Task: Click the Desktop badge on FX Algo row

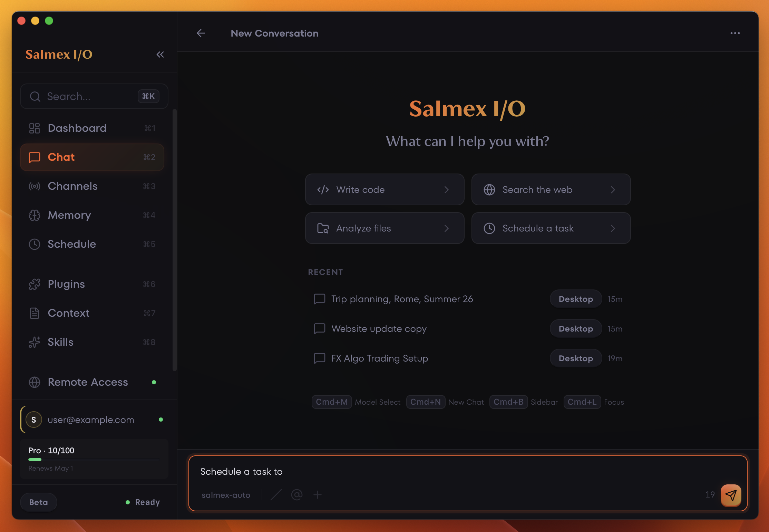Action: tap(576, 358)
